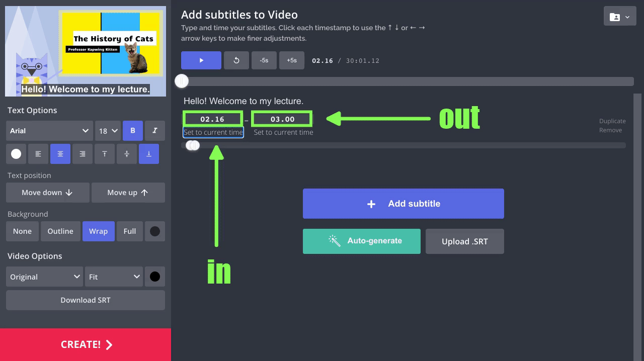
Task: Choose the Outline background style
Action: click(60, 231)
